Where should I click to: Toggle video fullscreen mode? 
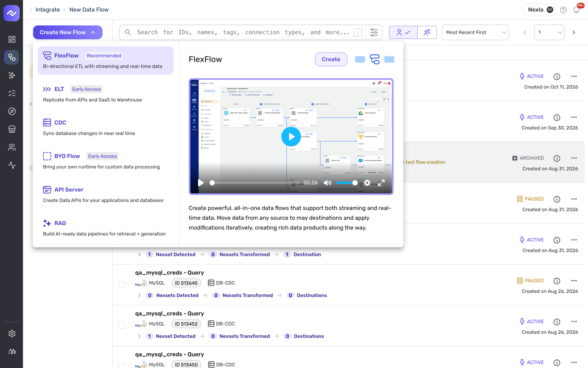[381, 183]
